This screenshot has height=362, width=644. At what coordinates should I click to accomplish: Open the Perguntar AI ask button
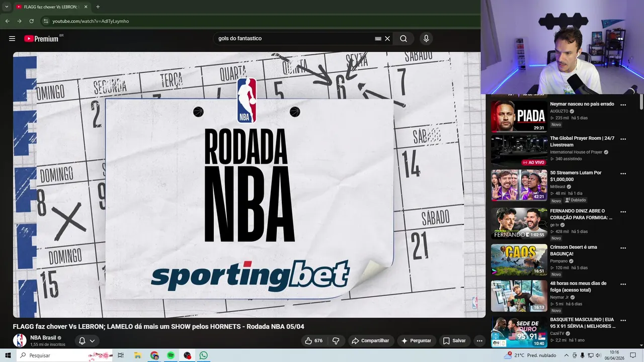click(416, 341)
